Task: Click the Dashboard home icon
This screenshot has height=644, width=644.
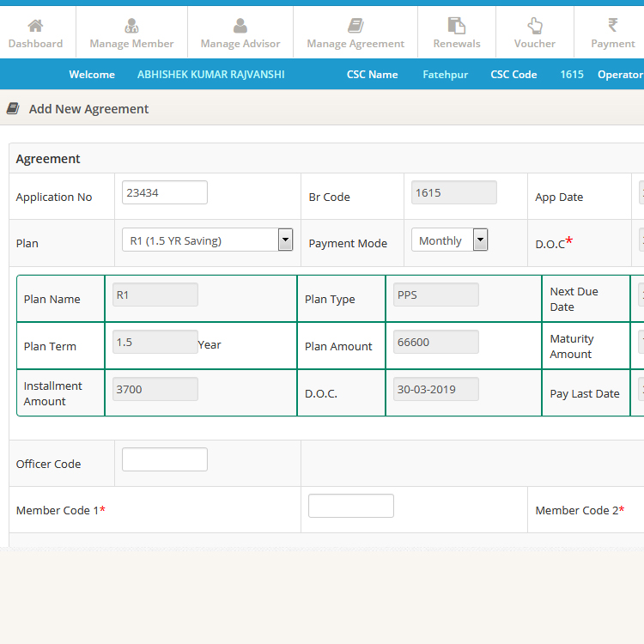Action: [x=35, y=25]
